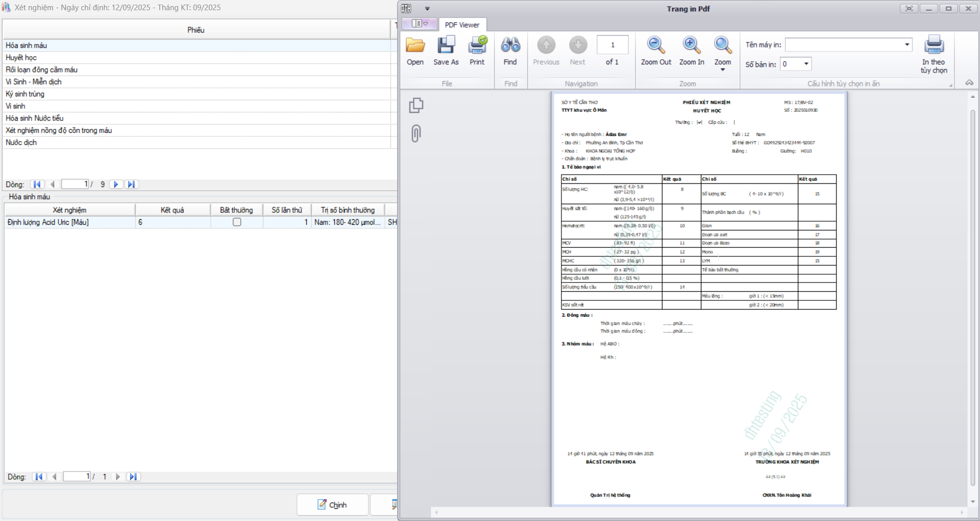Click the Kết quả value 6 cell
This screenshot has height=521, width=980.
point(173,222)
